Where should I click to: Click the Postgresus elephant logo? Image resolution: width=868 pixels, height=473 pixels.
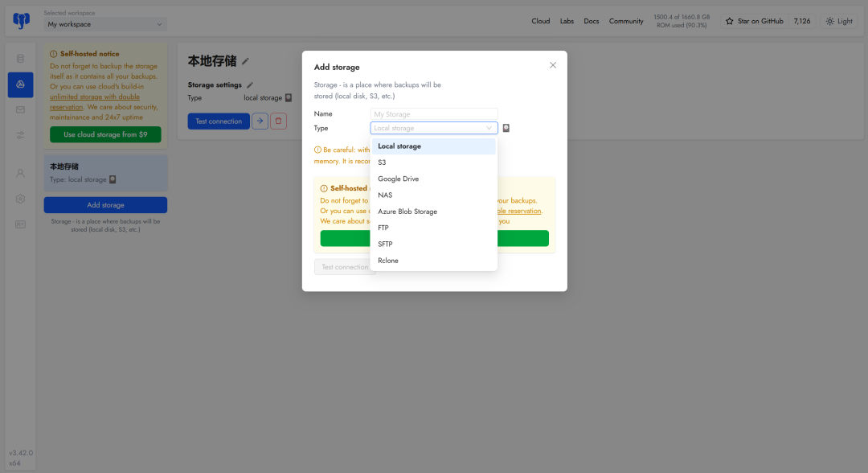21,21
